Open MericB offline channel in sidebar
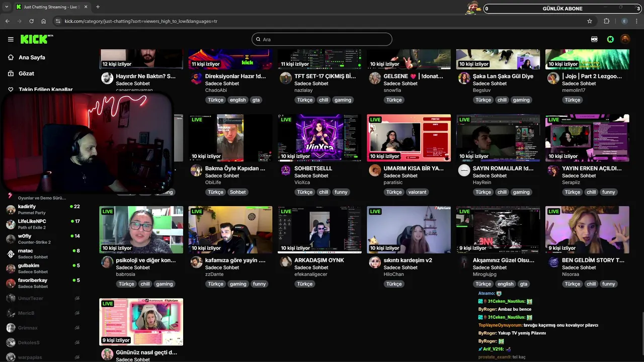Image resolution: width=644 pixels, height=362 pixels. [27, 313]
